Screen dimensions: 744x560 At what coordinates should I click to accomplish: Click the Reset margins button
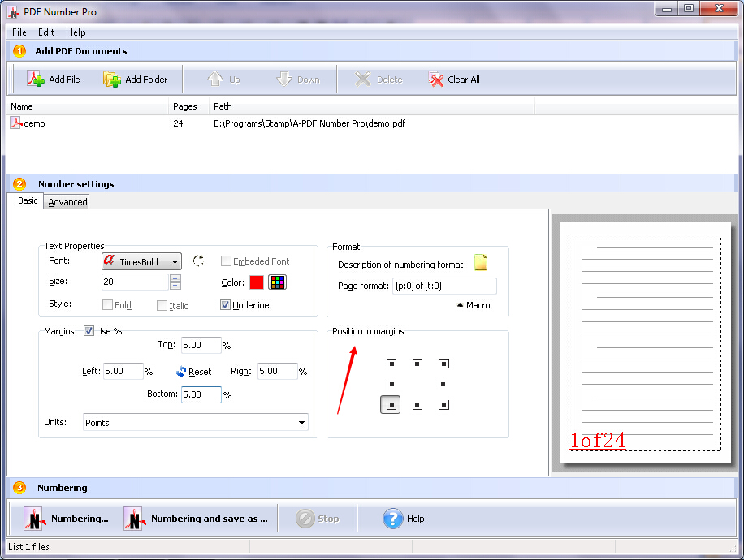(193, 372)
